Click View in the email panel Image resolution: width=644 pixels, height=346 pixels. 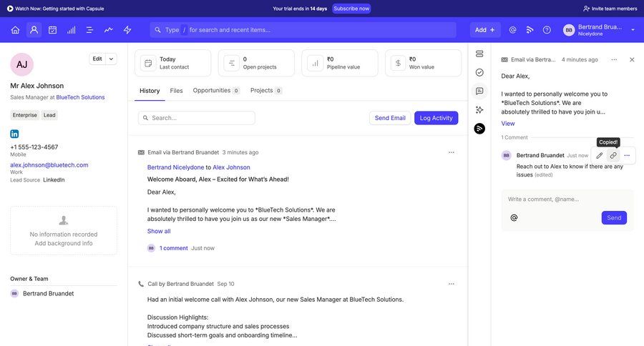pyautogui.click(x=507, y=123)
